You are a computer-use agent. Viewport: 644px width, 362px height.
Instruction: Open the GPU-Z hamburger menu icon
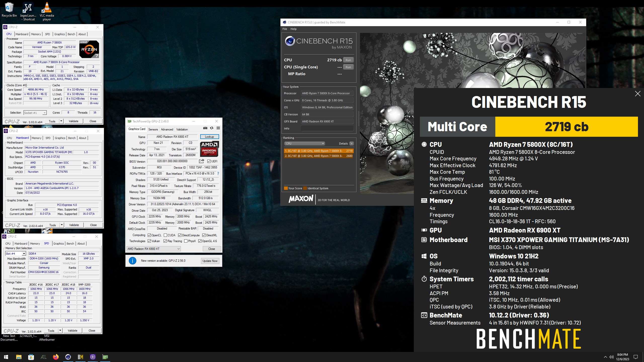[x=218, y=128]
